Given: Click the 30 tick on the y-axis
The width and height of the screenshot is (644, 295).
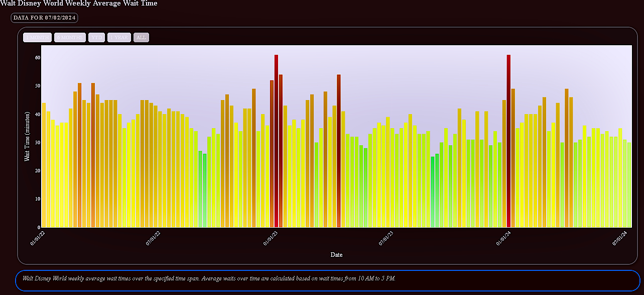Looking at the screenshot, I should pyautogui.click(x=37, y=142).
